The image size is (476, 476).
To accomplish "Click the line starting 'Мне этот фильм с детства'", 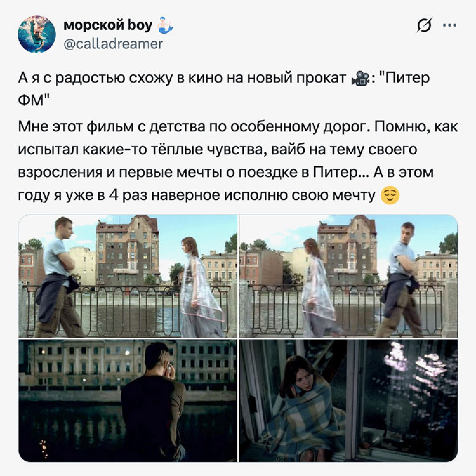I will pyautogui.click(x=238, y=126).
